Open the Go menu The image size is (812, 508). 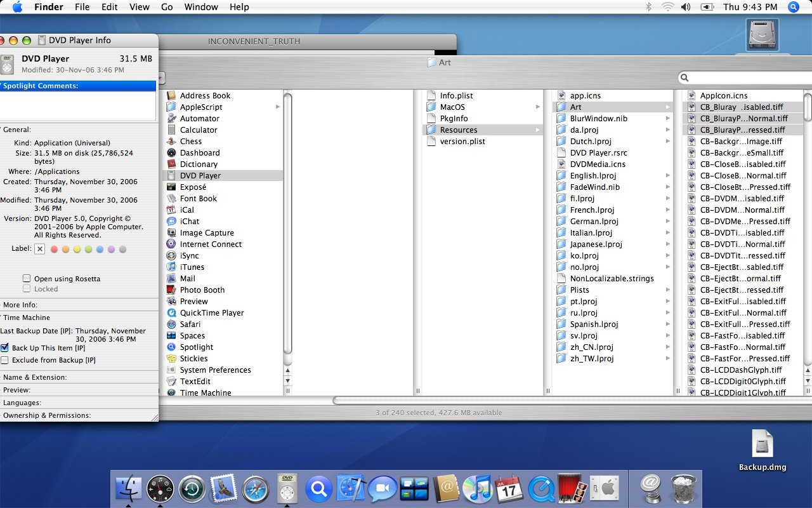point(167,7)
